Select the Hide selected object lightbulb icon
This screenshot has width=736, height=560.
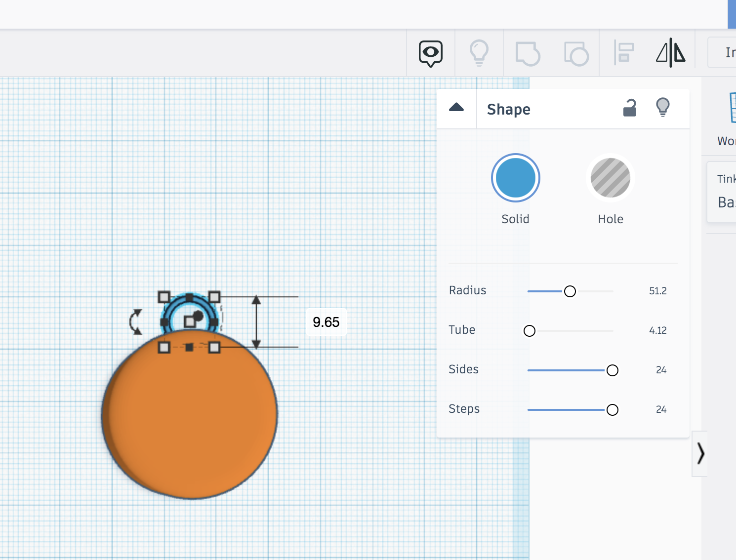pyautogui.click(x=479, y=53)
